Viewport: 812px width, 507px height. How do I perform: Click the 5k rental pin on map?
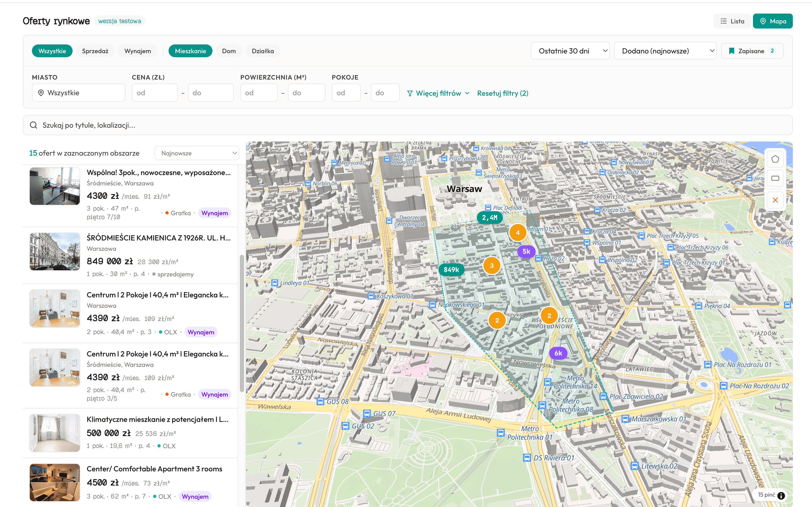coord(526,251)
